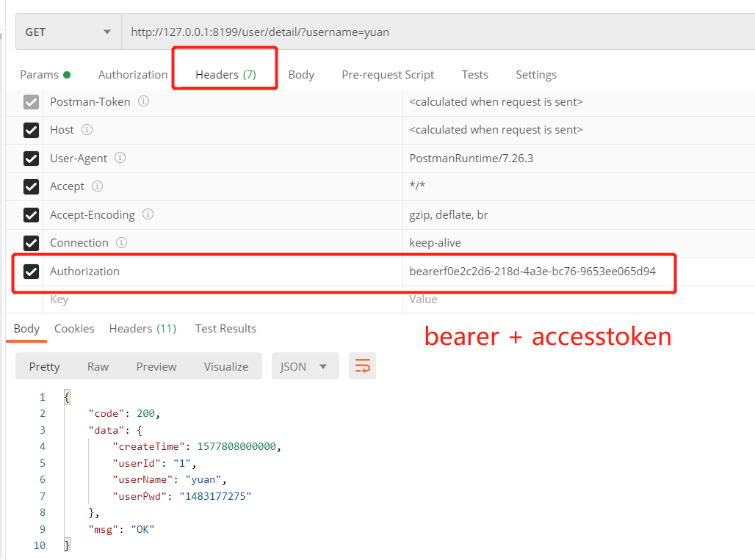The height and width of the screenshot is (560, 755).
Task: Switch to the request Body tab
Action: click(x=301, y=74)
